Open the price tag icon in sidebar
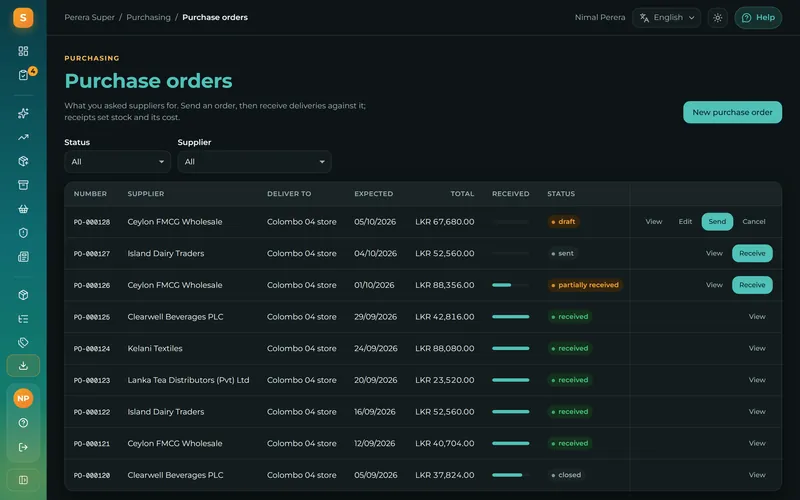Viewport: 800px width, 500px height. point(23,342)
